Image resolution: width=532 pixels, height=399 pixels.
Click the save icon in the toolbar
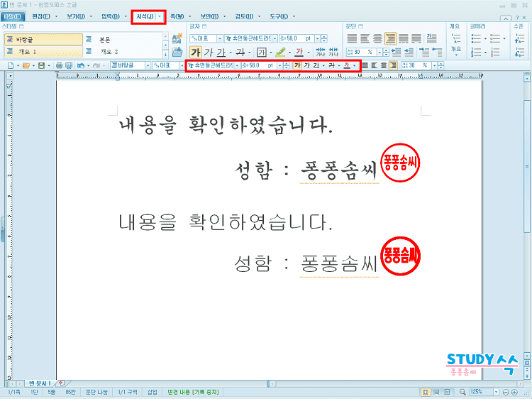pos(41,65)
